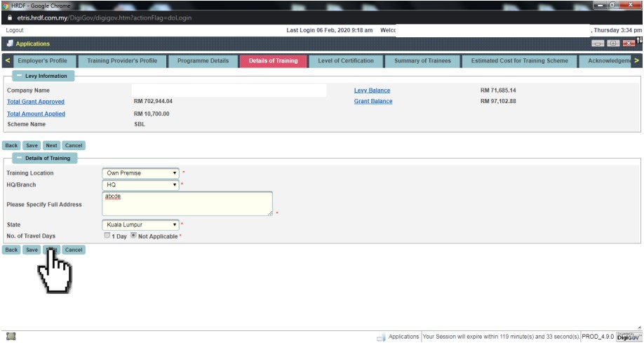644x343 pixels.
Task: Click the full address text area
Action: 187,204
